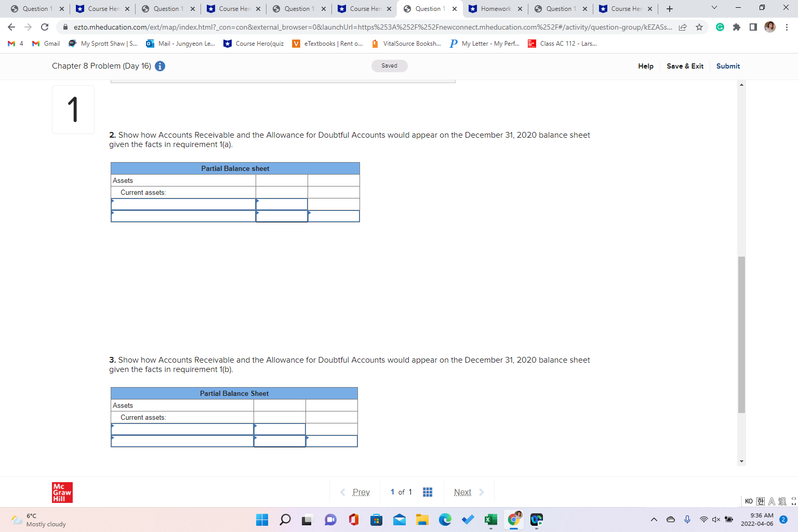Open the Class AC 112 bookmark
The image size is (798, 532).
[563, 44]
